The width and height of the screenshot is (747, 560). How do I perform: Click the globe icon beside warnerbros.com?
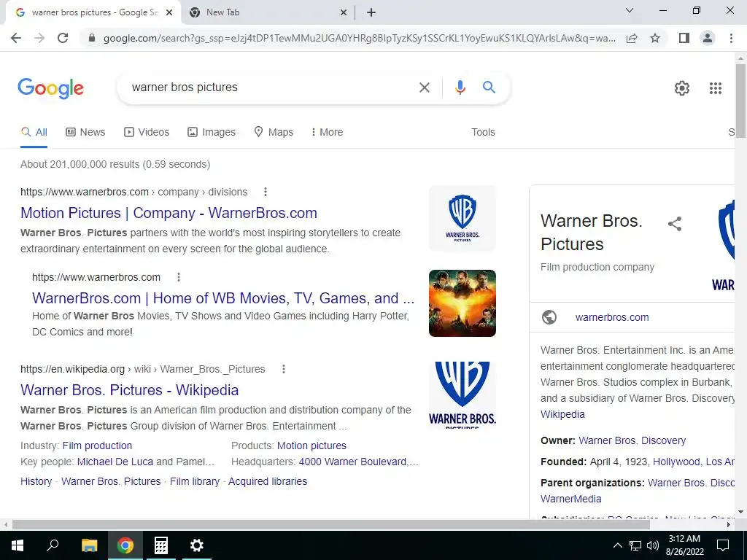click(x=549, y=317)
